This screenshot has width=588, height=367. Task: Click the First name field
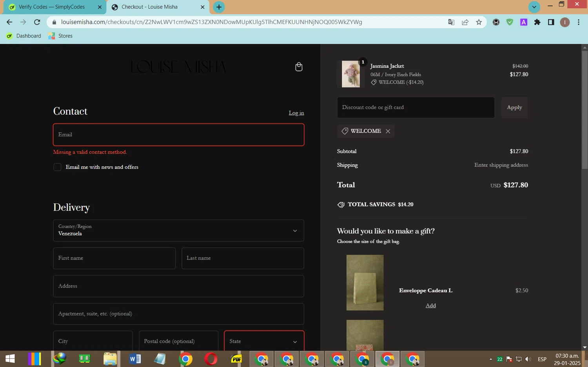coord(114,258)
